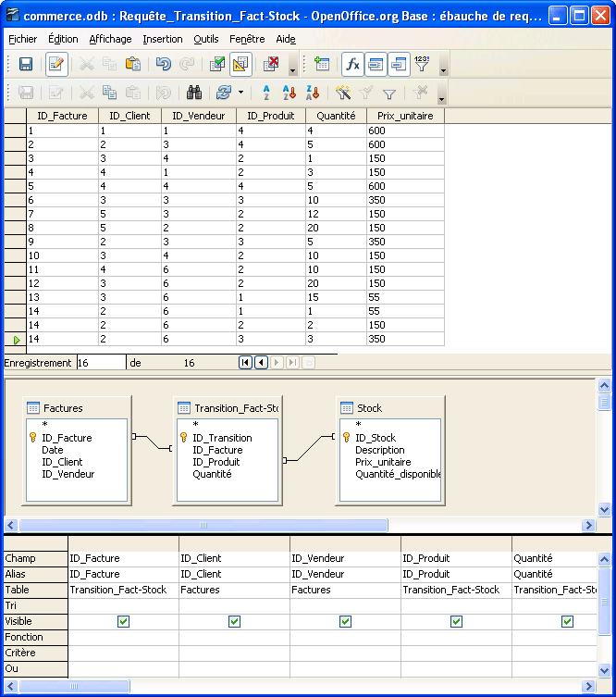The height and width of the screenshot is (697, 616).
Task: Click the Add Tables icon
Action: pyautogui.click(x=322, y=64)
